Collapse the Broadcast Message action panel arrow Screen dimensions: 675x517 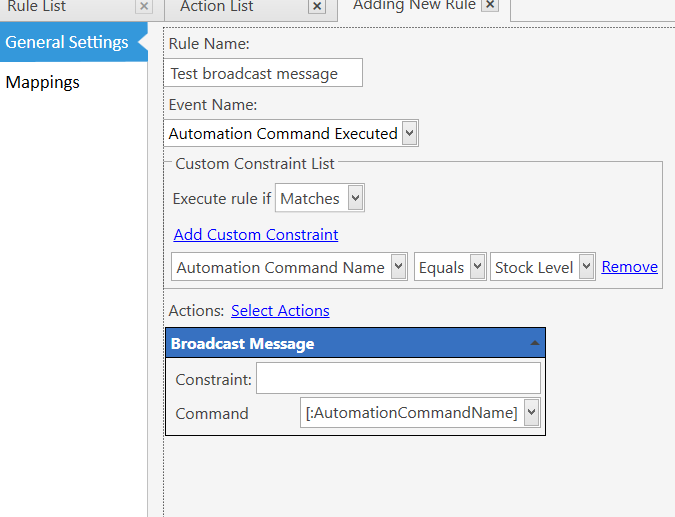pos(535,343)
